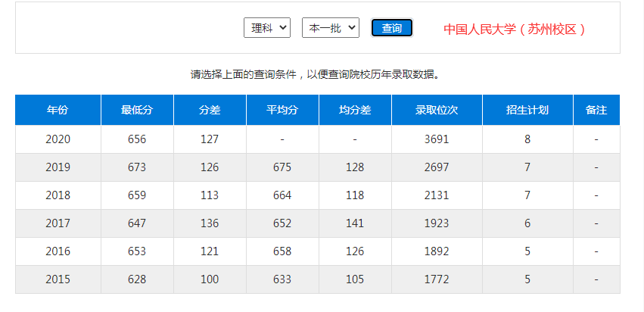
Task: Click the 均分差 column header
Action: [x=355, y=110]
